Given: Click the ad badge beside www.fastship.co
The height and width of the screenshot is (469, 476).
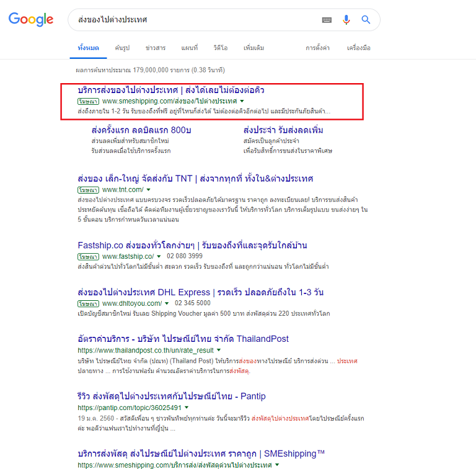Looking at the screenshot, I should click(89, 257).
